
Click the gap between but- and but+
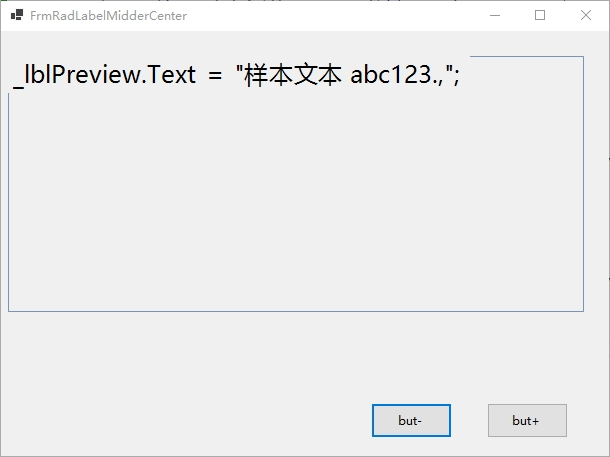[x=469, y=421]
